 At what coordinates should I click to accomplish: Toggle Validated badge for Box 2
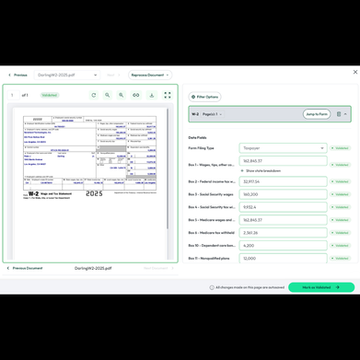coord(340,182)
